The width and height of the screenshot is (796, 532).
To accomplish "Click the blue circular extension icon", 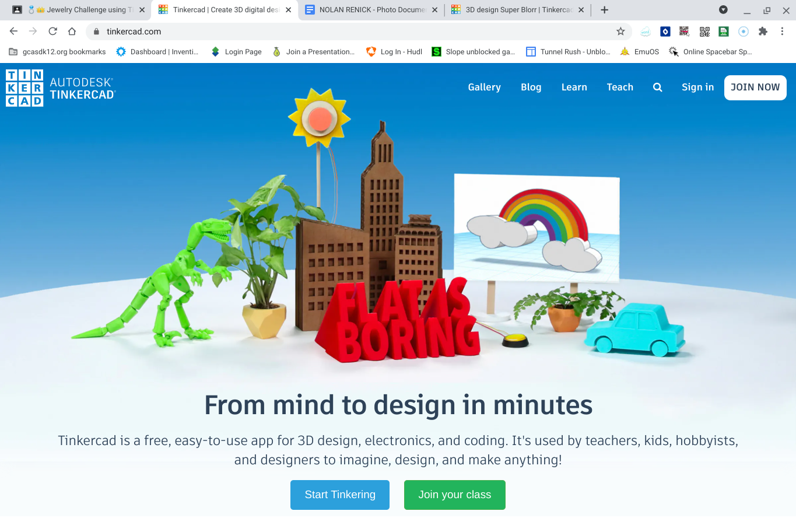I will pos(744,32).
